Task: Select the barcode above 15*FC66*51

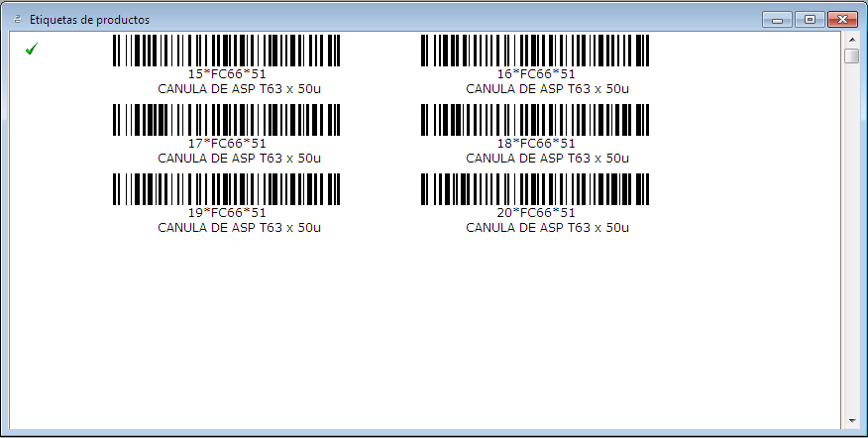Action: click(226, 51)
